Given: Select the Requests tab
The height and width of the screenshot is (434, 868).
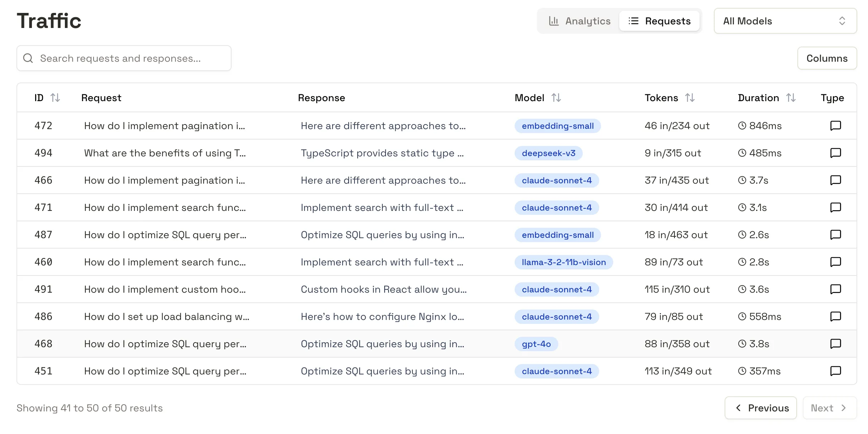Looking at the screenshot, I should click(659, 21).
